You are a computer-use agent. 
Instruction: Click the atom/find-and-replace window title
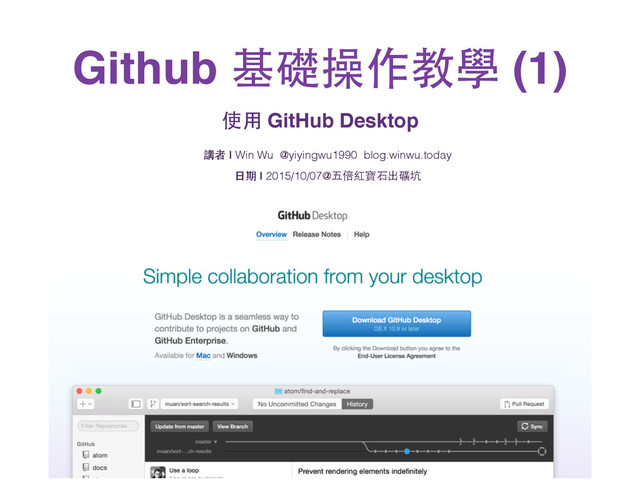click(x=317, y=391)
